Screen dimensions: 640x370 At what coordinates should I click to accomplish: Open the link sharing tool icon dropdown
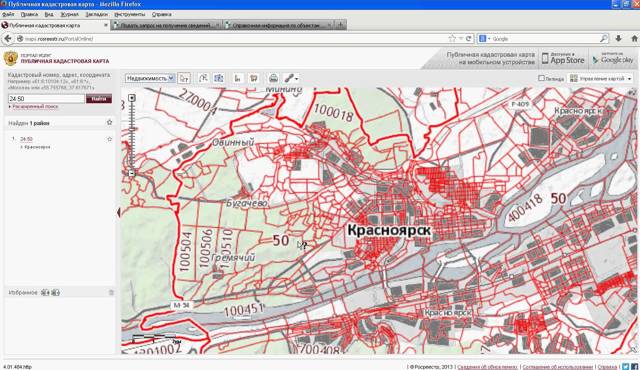pyautogui.click(x=291, y=78)
